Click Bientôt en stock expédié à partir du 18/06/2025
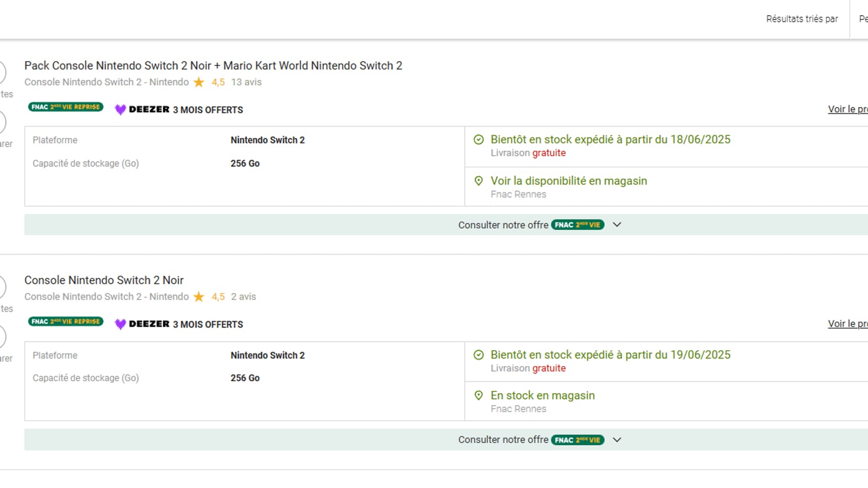The width and height of the screenshot is (868, 488). 611,139
